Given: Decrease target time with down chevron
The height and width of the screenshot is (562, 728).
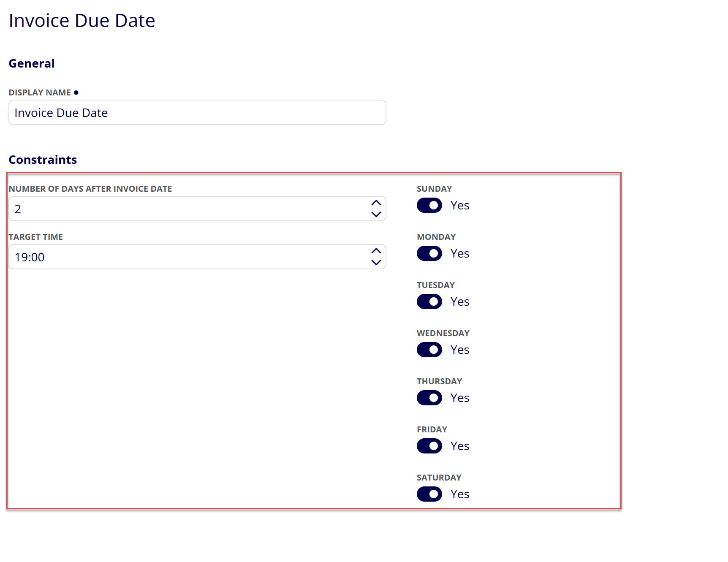Looking at the screenshot, I should 376,262.
